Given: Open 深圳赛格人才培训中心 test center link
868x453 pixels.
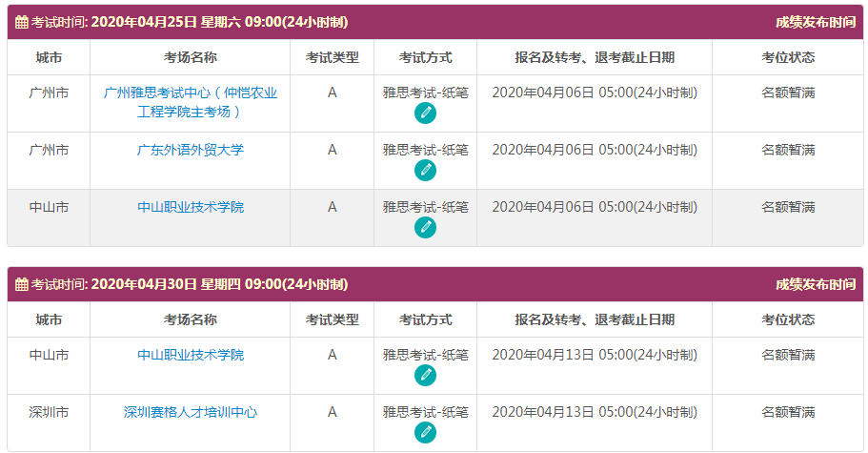Looking at the screenshot, I should point(190,412).
